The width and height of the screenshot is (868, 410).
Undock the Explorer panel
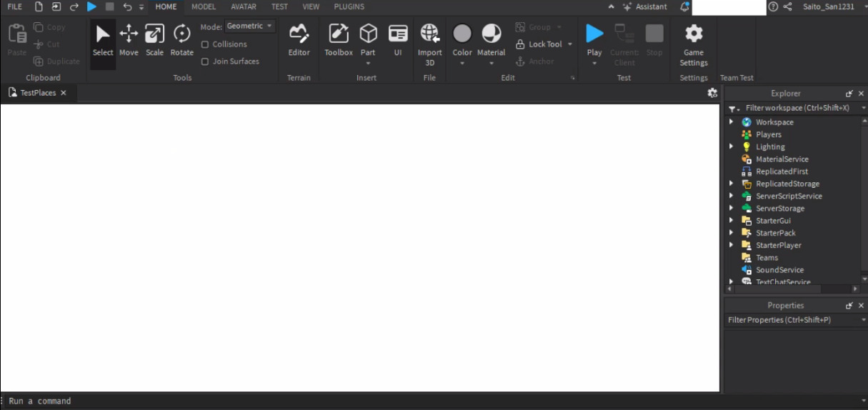pyautogui.click(x=849, y=94)
